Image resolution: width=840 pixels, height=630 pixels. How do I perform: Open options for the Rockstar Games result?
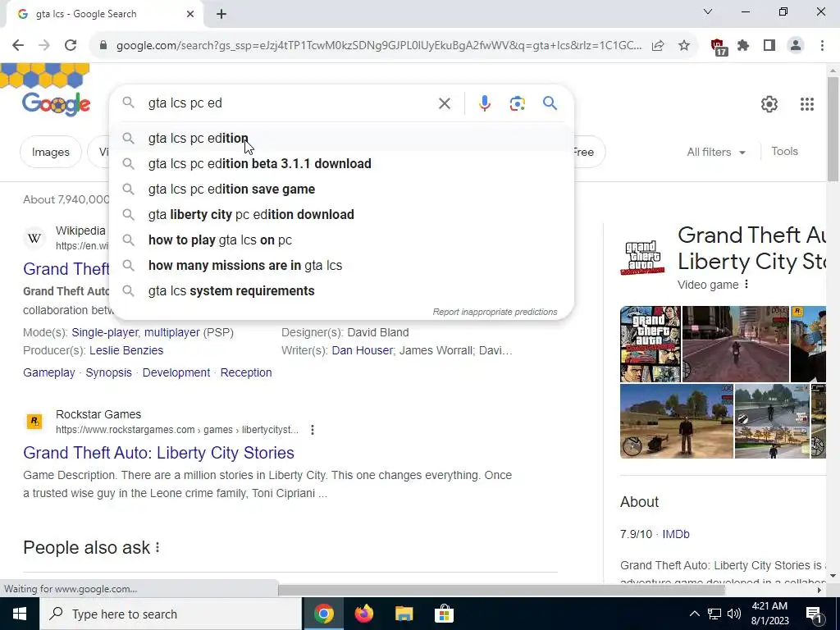coord(313,430)
